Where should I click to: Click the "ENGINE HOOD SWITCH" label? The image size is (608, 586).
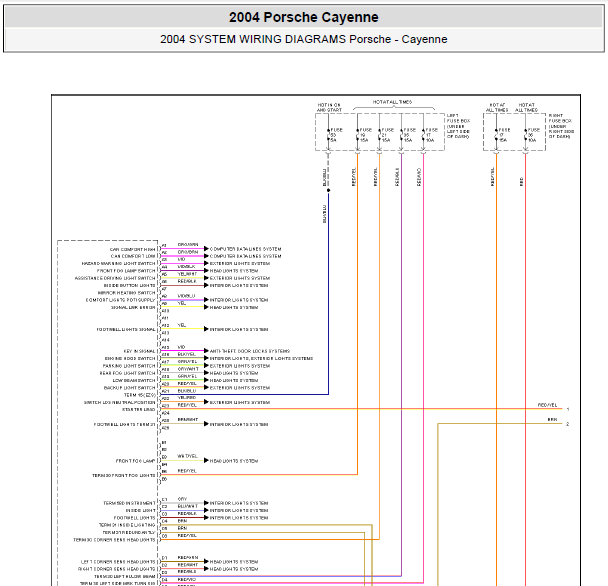click(x=130, y=359)
